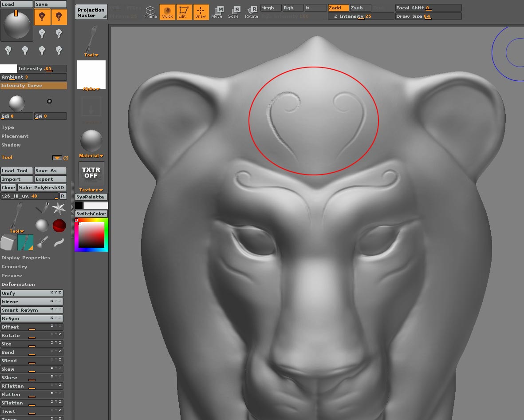
Task: Open Projection Master
Action: pos(91,12)
